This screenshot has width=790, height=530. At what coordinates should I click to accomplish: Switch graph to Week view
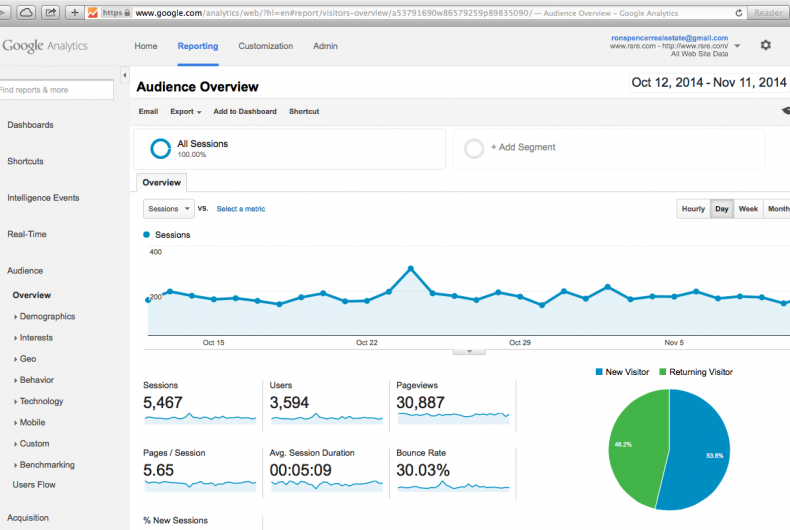pyautogui.click(x=748, y=209)
